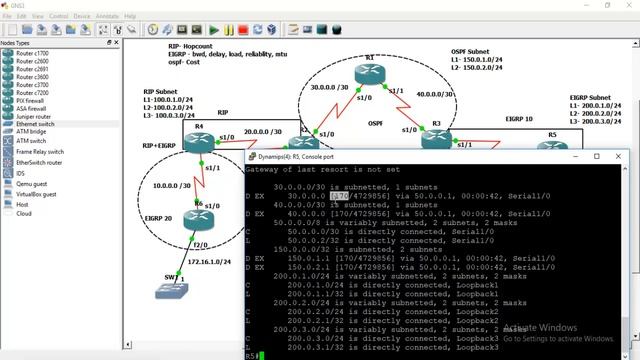This screenshot has height=360, width=640.
Task: Select the Draw rectangle tool
Action: coord(322,30)
